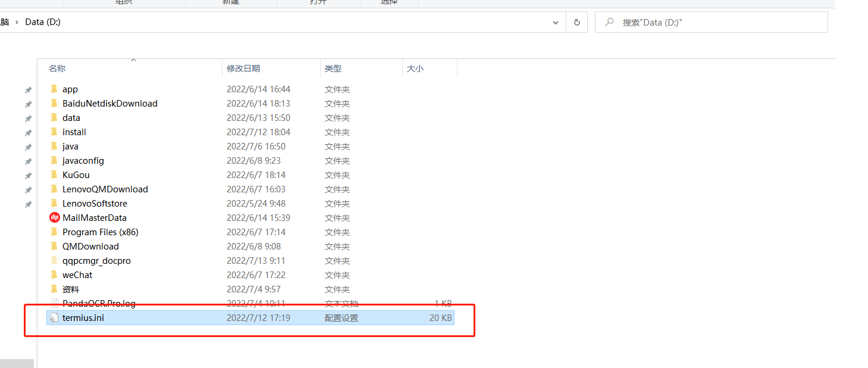Select the termius.ini configuration file
The height and width of the screenshot is (368, 868).
[83, 317]
